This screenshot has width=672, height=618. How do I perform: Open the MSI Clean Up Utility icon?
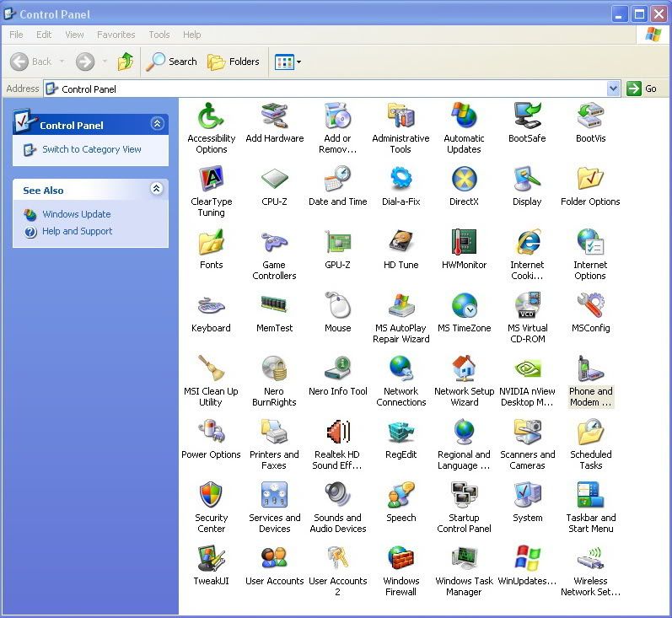[x=211, y=368]
